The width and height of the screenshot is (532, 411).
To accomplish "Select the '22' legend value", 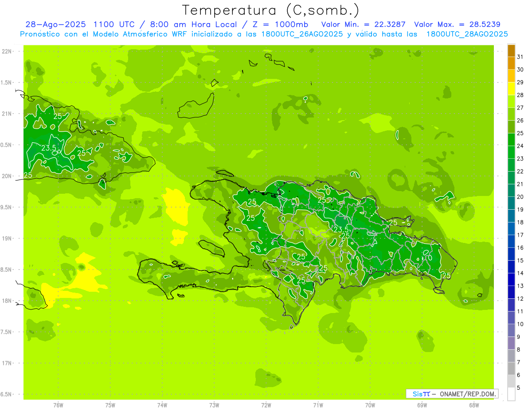I will pos(520,171).
